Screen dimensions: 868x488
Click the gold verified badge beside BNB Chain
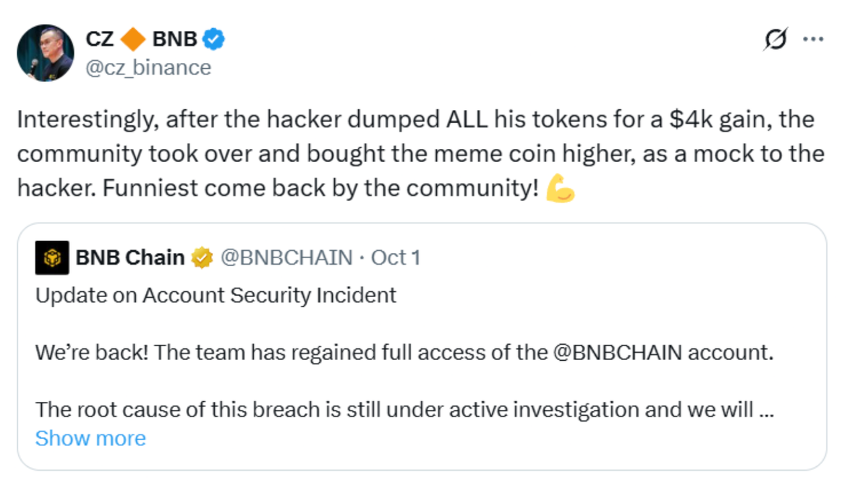pos(202,257)
